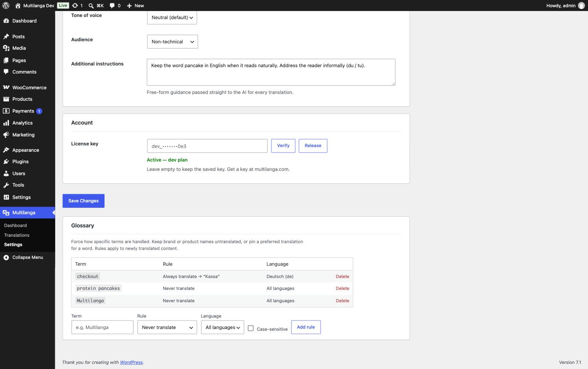
Task: Click the Analytics bar chart icon
Action: point(6,123)
